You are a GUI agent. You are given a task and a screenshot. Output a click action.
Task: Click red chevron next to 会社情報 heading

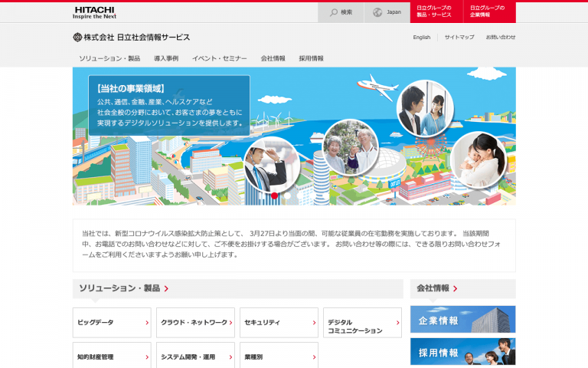pos(456,289)
